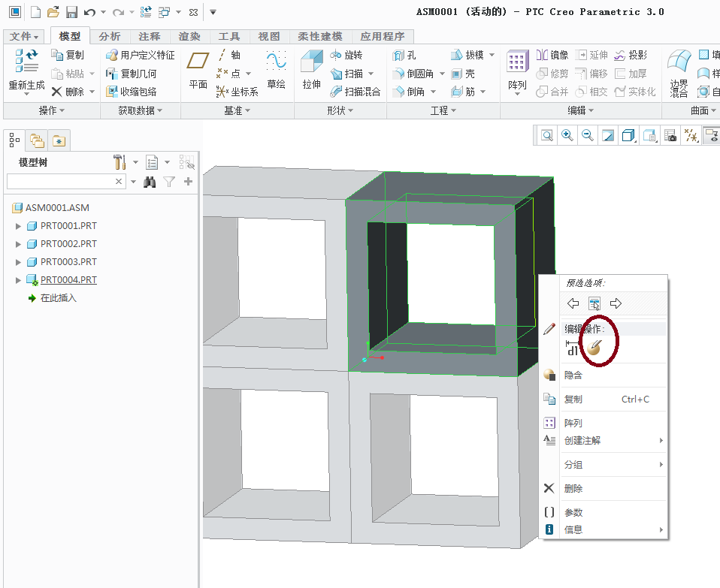Expand the PRT0004.PRT tree node
The image size is (720, 588).
[x=18, y=280]
